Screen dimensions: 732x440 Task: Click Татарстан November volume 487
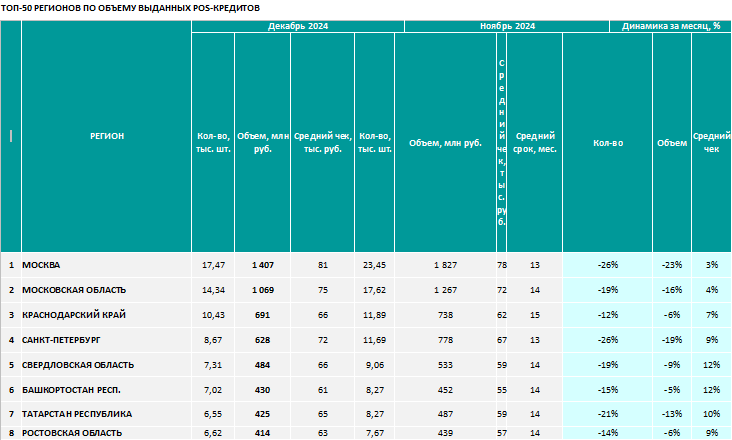coord(445,414)
